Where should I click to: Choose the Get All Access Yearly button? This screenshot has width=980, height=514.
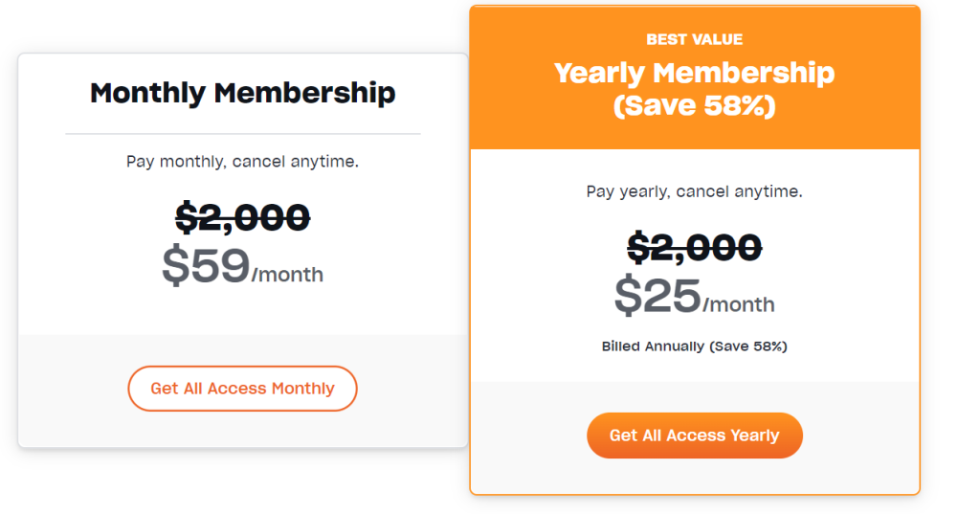pos(695,436)
